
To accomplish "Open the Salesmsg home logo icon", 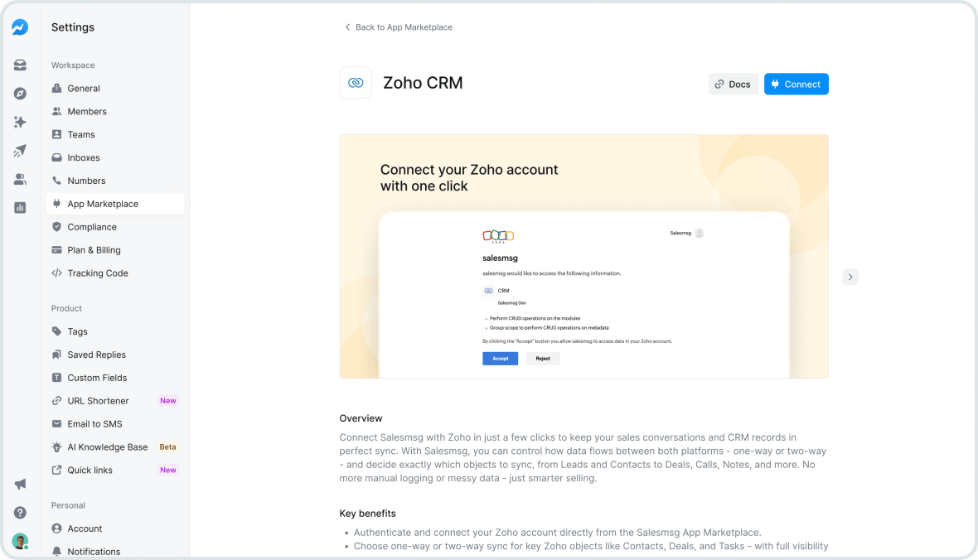I will [x=20, y=27].
